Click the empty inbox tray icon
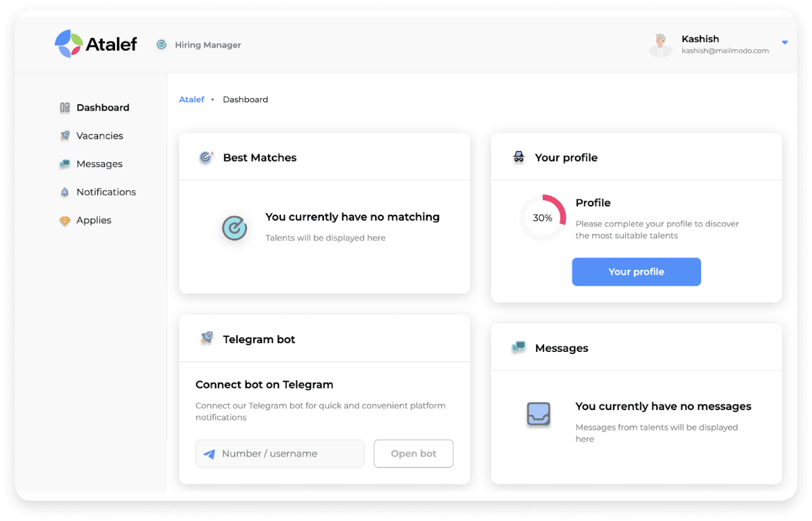This screenshot has height=521, width=812. pos(539,414)
